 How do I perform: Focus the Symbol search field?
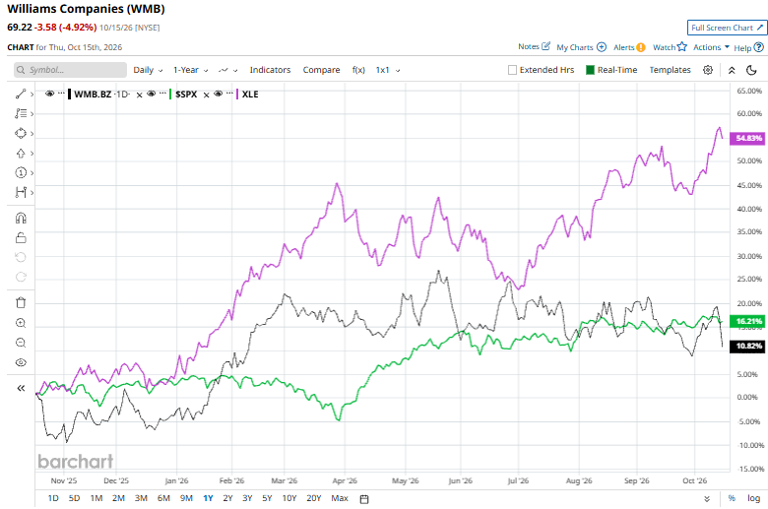70,70
